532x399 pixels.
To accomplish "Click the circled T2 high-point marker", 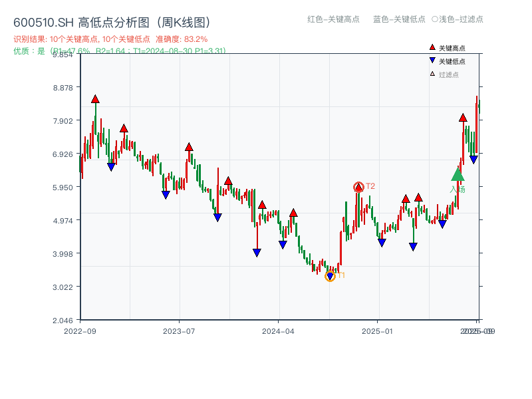I will [358, 187].
